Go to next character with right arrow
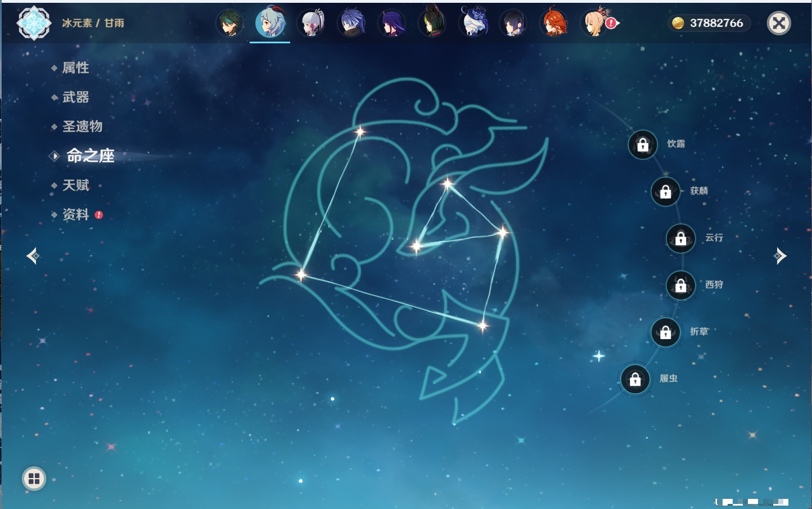 tap(780, 256)
